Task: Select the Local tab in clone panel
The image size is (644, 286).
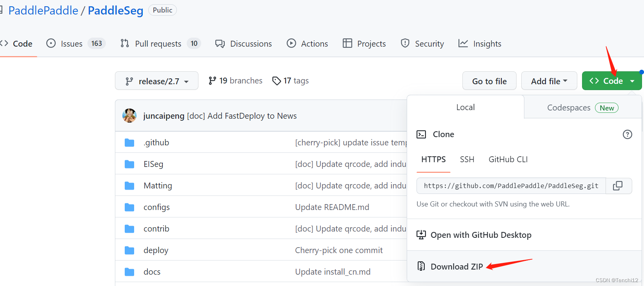Action: 465,107
